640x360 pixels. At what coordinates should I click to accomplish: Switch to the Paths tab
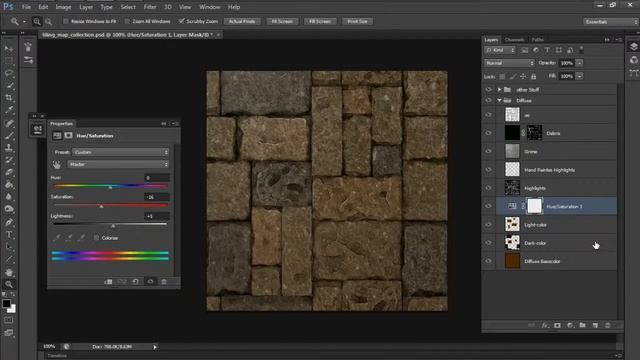coord(538,40)
